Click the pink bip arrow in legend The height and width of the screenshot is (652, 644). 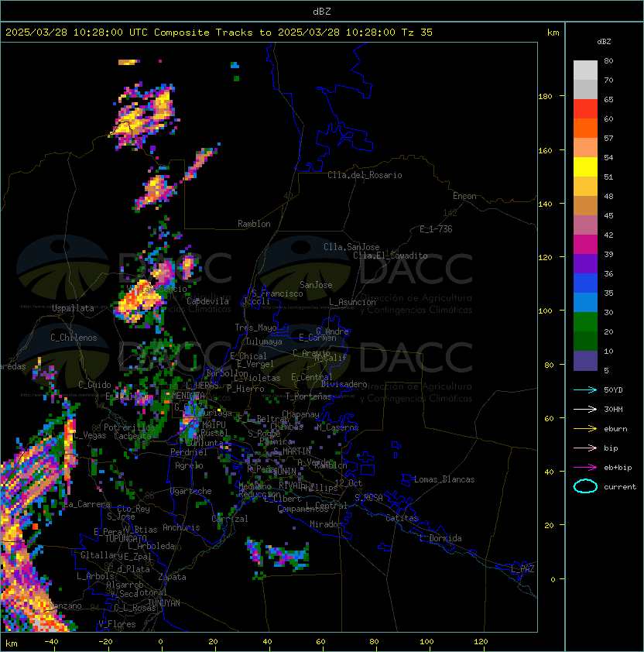click(585, 448)
